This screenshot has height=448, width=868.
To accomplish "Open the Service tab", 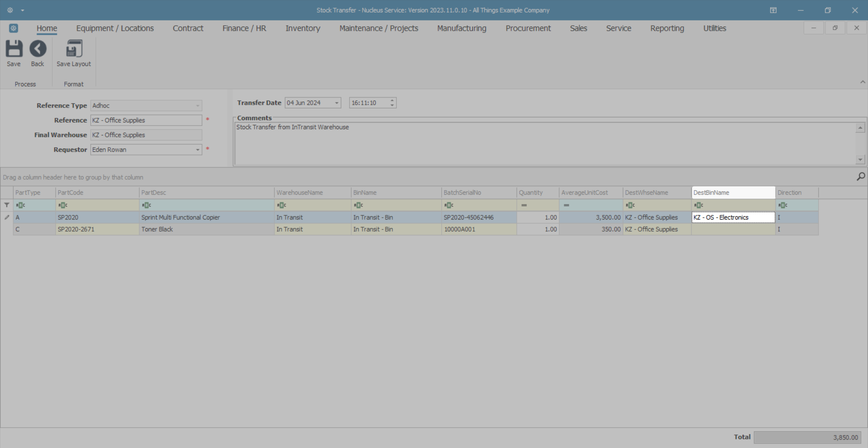I will [618, 28].
